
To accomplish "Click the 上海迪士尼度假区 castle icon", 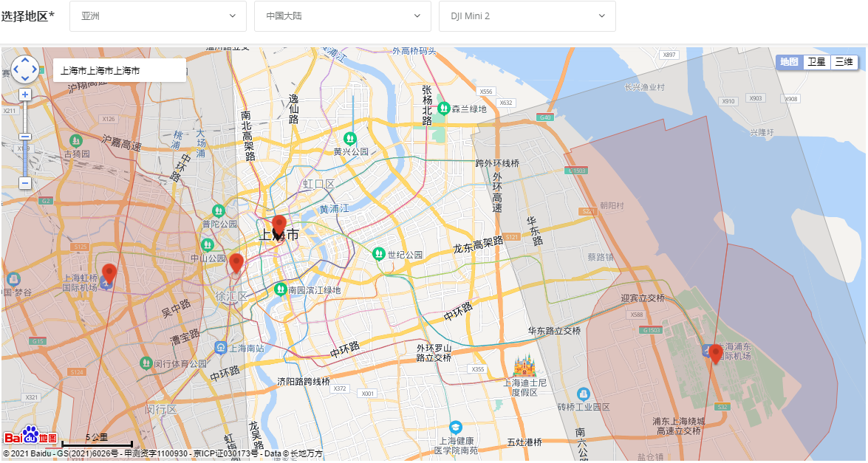I will coord(524,366).
